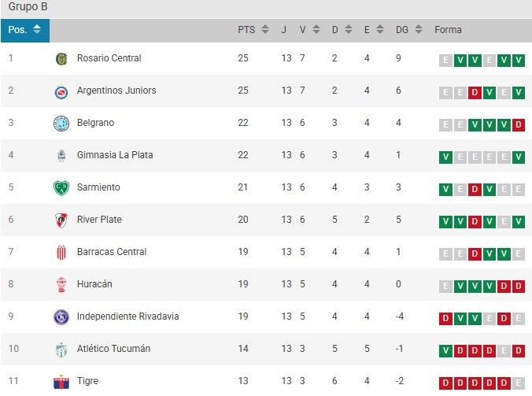Image resolution: width=532 pixels, height=396 pixels.
Task: Sort table by Pos. column
Action: [x=24, y=30]
